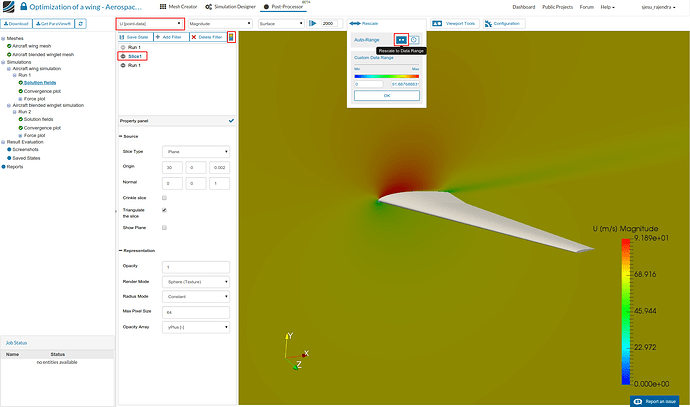Click the Add Filter button
Image resolution: width=690 pixels, height=407 pixels.
[171, 37]
